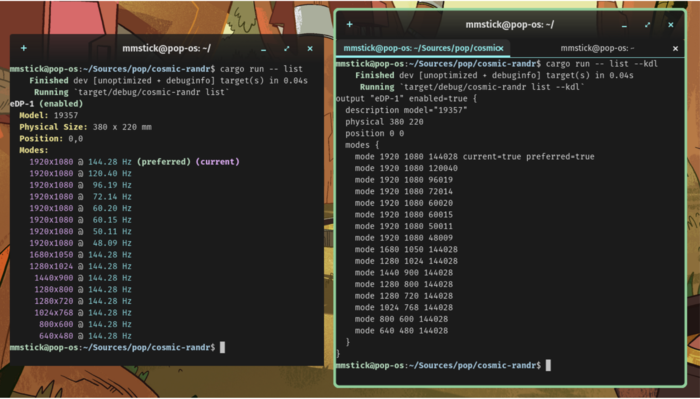Close the right terminal window
This screenshot has width=700, height=399.
671,25
